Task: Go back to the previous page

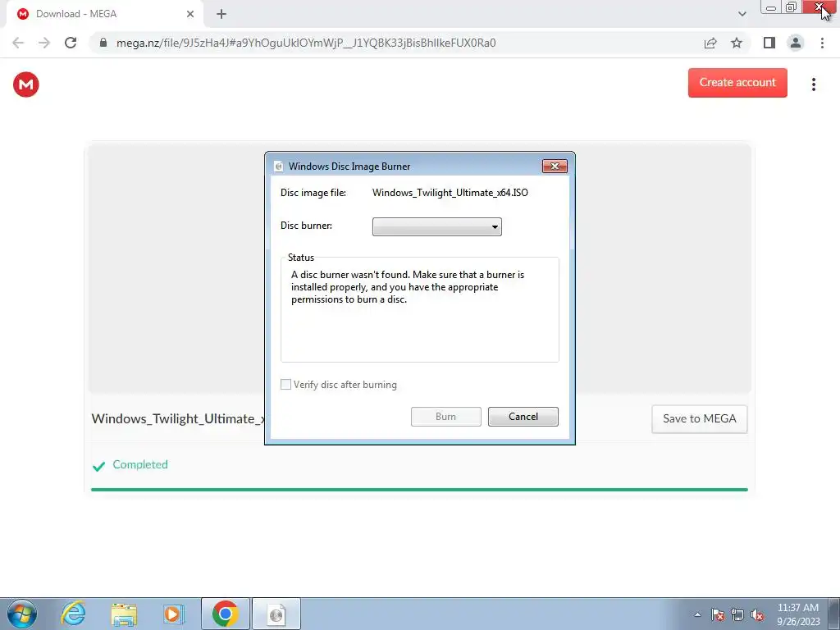Action: point(18,43)
